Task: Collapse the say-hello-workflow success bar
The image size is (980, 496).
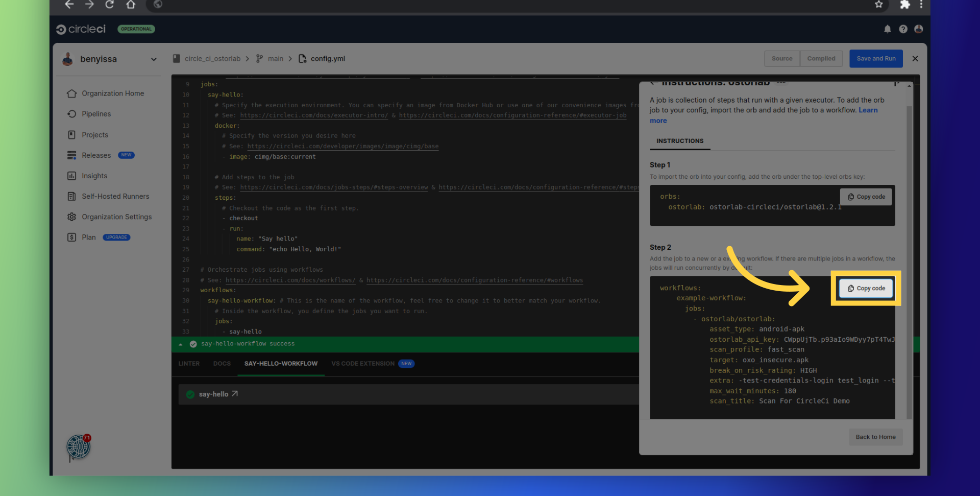Action: click(x=181, y=344)
